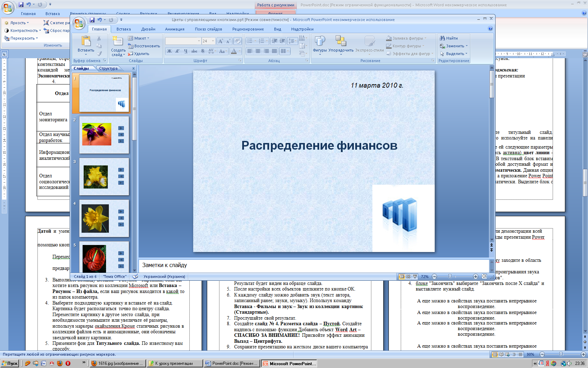Click the PowerPoint Office button
Screen dimensions: 588x368
(x=79, y=23)
